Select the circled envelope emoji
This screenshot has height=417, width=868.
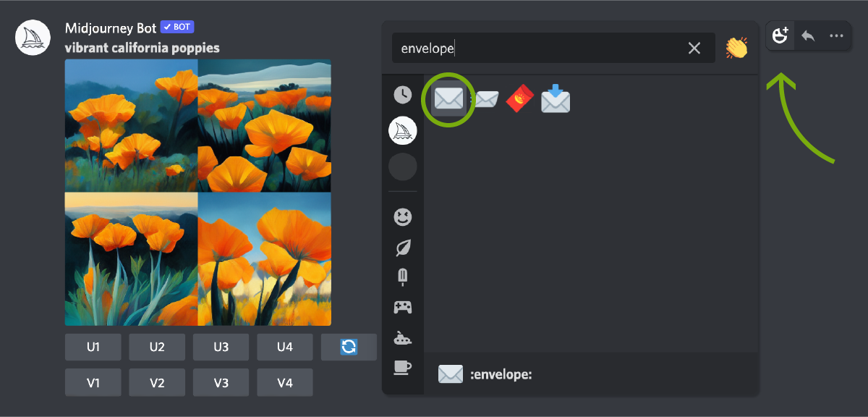448,100
